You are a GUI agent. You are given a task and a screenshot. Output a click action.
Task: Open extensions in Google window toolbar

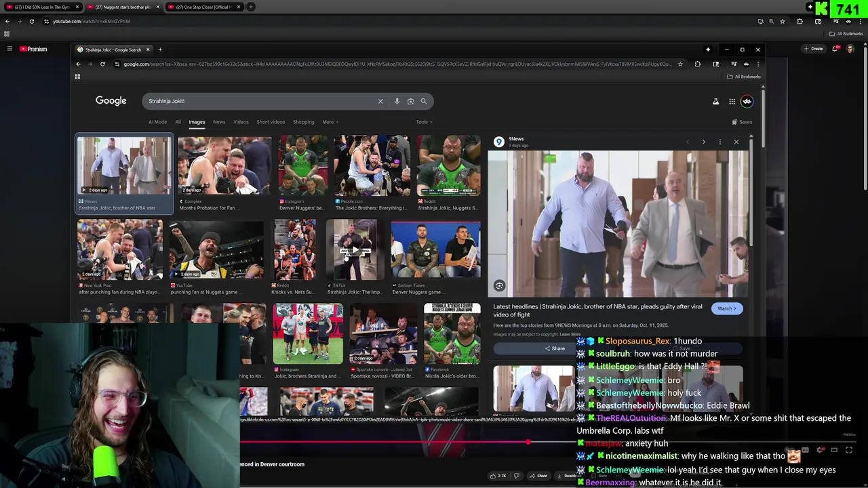[x=698, y=64]
